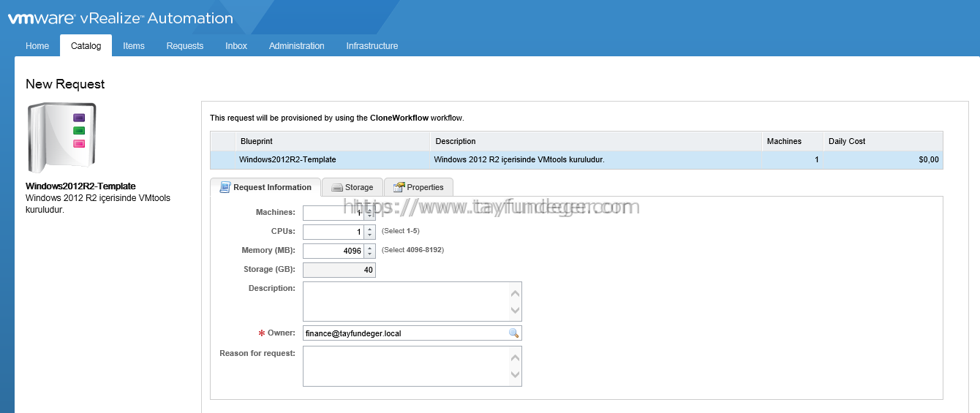
Task: Click the Description text area
Action: coord(412,301)
